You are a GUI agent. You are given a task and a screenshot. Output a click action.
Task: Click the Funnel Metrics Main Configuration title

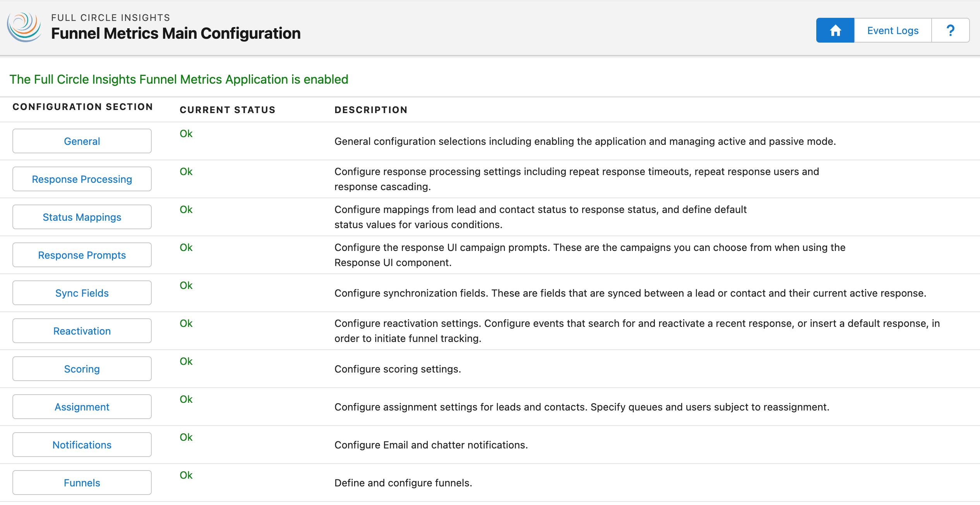click(176, 33)
